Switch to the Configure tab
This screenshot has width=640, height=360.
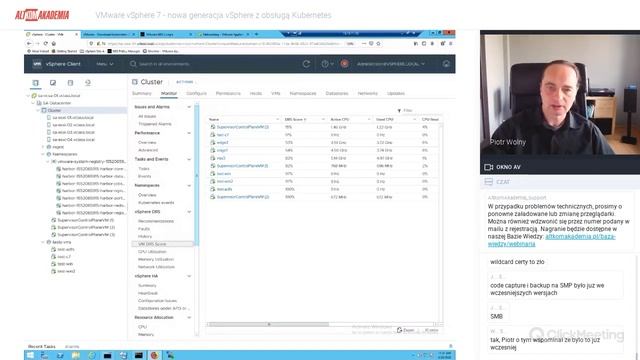[196, 93]
